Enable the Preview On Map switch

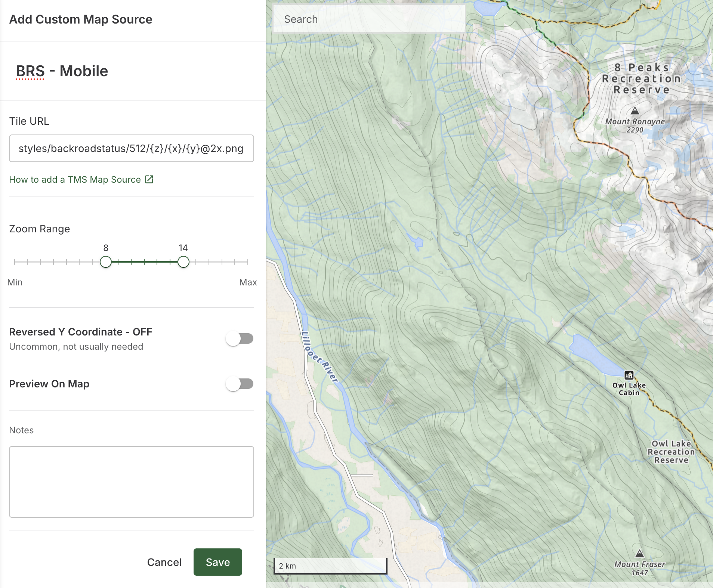coord(240,384)
